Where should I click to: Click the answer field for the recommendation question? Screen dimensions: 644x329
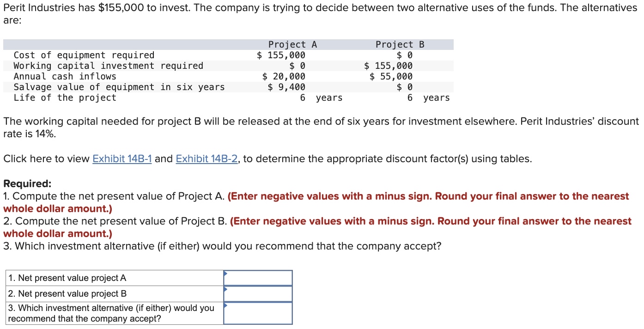(x=259, y=313)
